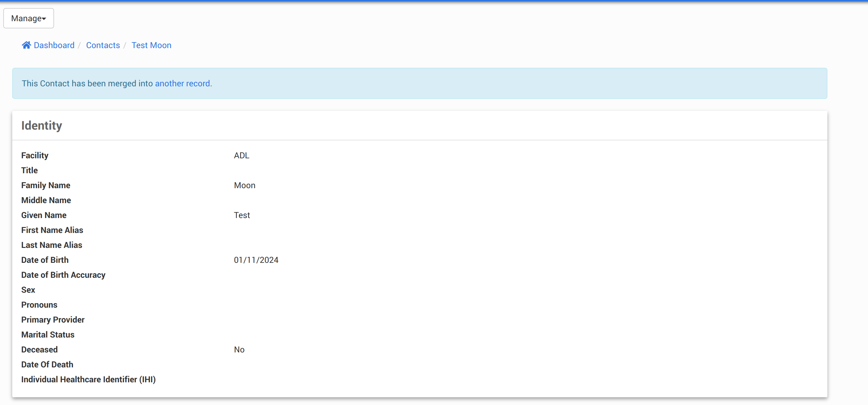Select the 01/11/2024 birth date value

256,260
